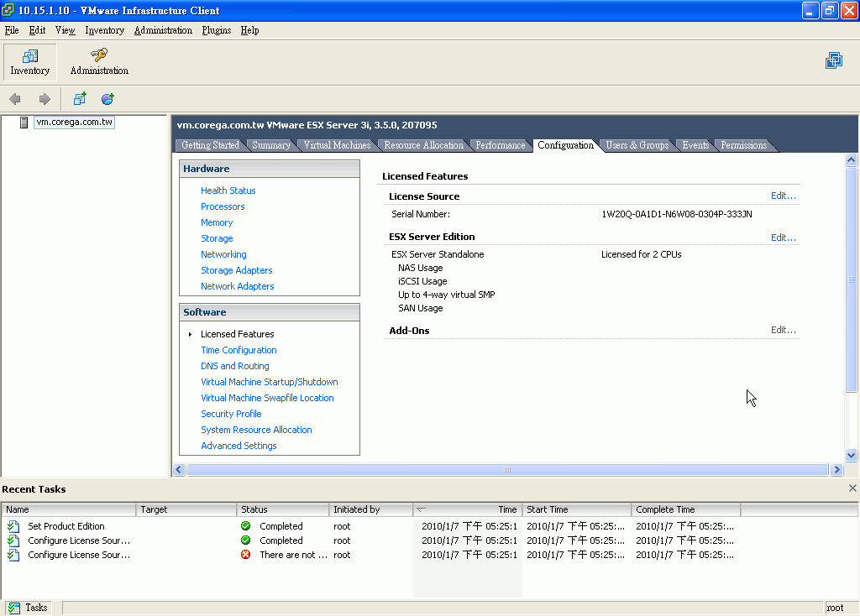Sort tasks by Start Time column
Image resolution: width=860 pixels, height=616 pixels.
[x=576, y=509]
